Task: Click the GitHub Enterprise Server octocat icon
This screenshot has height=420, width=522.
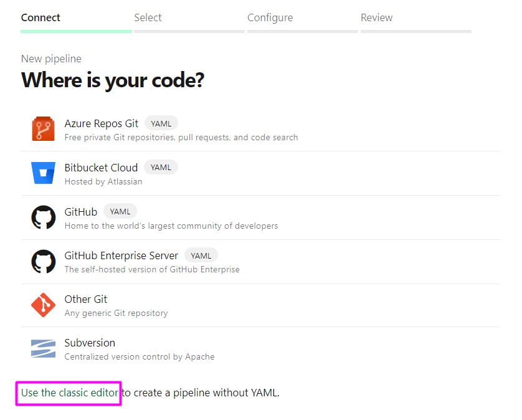Action: [x=43, y=262]
